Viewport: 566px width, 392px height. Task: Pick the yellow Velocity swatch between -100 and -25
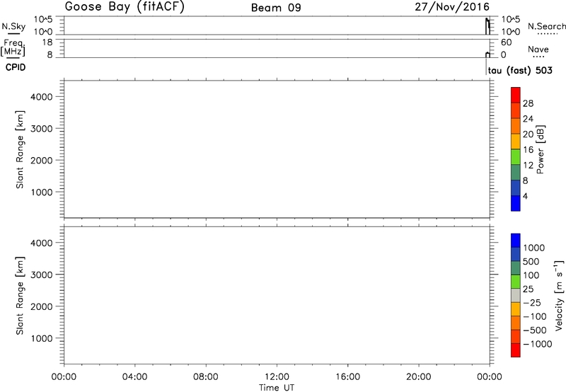tap(516, 309)
